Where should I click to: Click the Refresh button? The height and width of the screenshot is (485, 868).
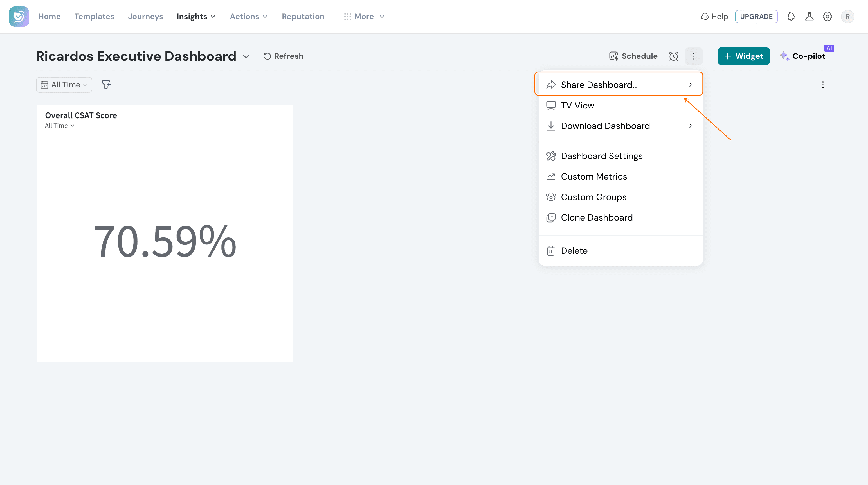pyautogui.click(x=284, y=56)
